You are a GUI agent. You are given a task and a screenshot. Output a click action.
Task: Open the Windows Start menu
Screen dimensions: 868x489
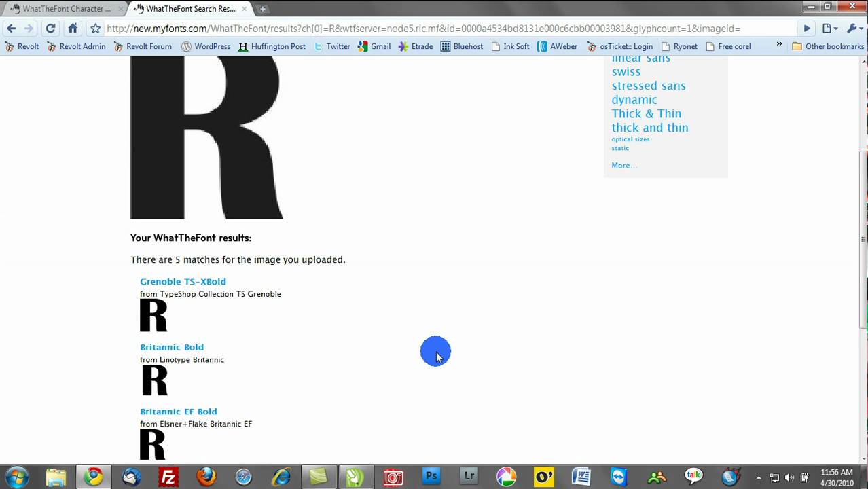coord(16,477)
